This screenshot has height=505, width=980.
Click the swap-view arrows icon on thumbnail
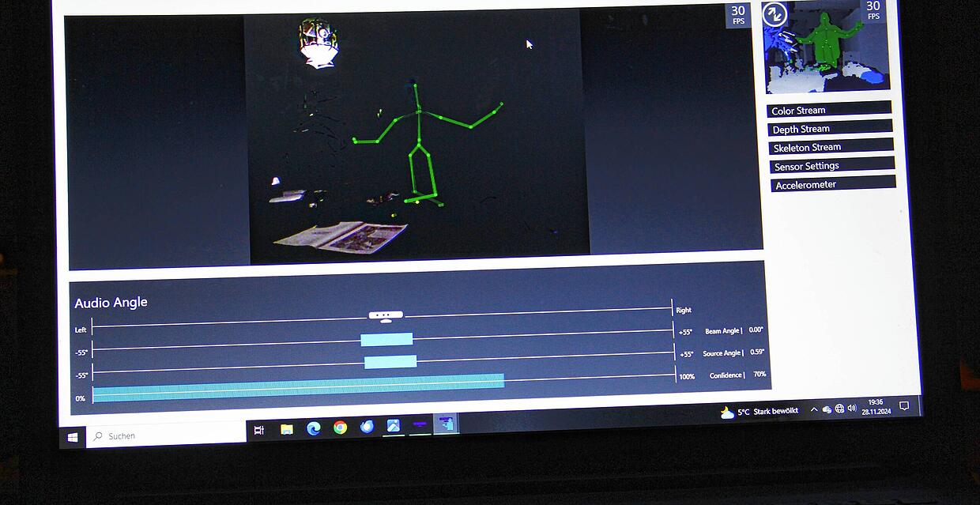tap(775, 14)
